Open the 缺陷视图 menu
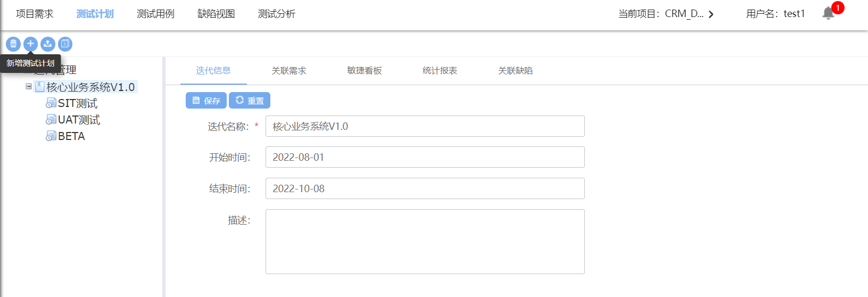The height and width of the screenshot is (297, 868). tap(216, 14)
